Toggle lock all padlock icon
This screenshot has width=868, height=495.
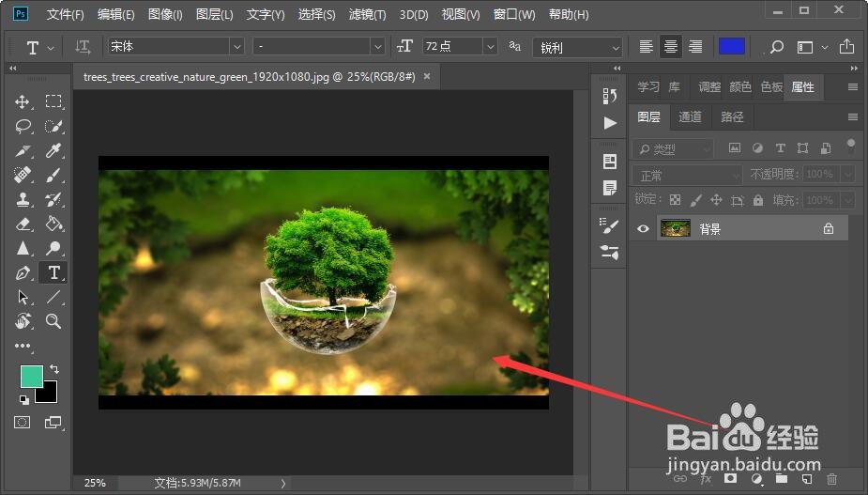[x=758, y=200]
